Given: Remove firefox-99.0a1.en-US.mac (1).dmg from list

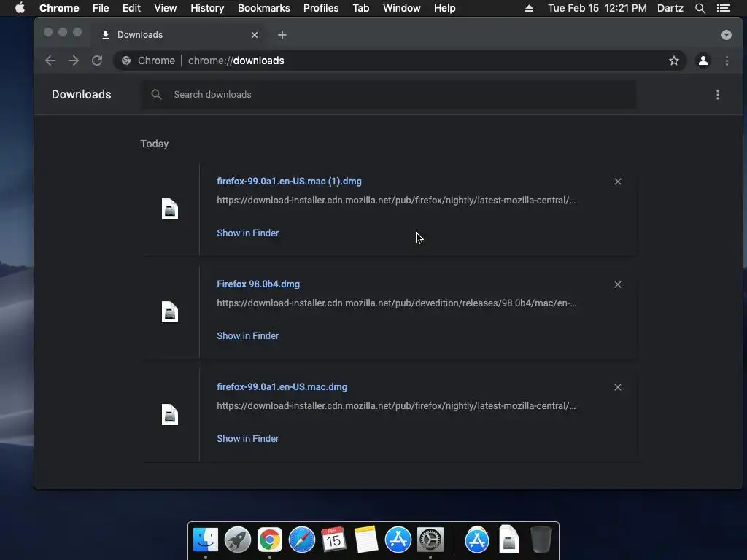Looking at the screenshot, I should [x=617, y=182].
